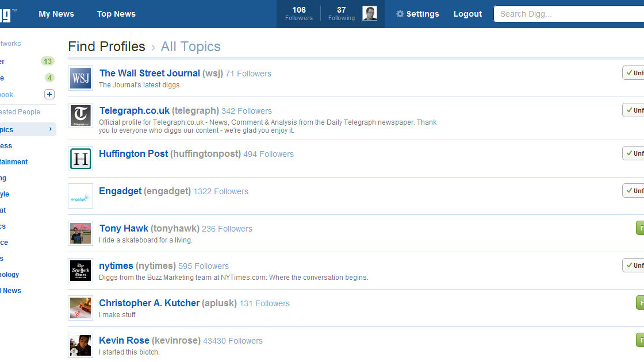
Task: Select Entertainment topic in sidebar
Action: pos(14,161)
